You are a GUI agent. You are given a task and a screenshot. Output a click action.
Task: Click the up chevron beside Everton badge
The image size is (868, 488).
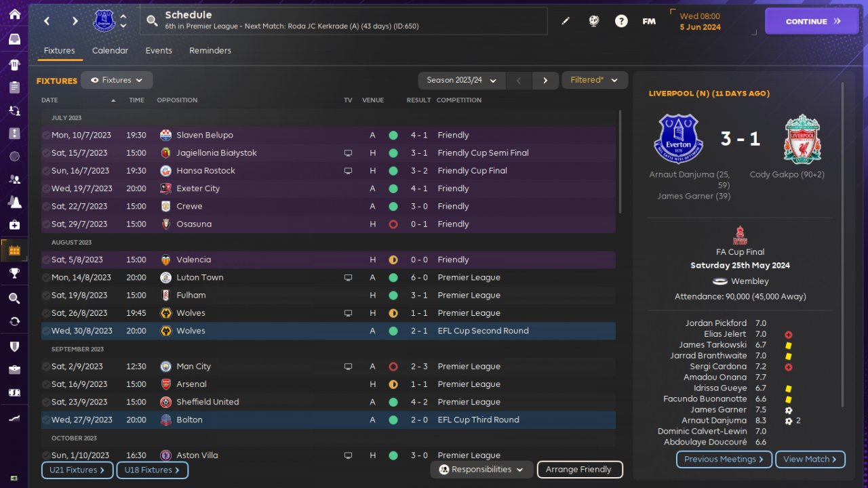click(123, 17)
